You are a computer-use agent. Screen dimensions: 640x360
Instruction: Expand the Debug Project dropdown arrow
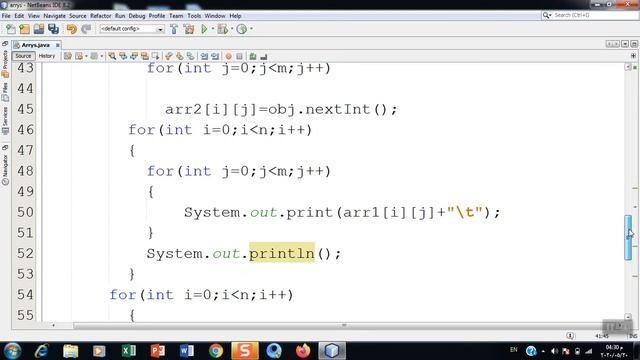tap(232, 29)
